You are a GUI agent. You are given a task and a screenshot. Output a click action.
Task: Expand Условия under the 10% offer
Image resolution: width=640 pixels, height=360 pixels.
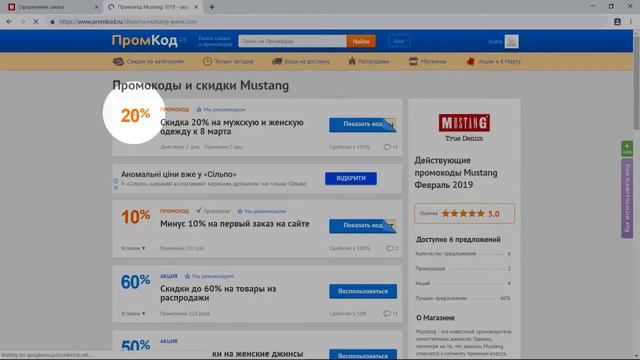click(133, 248)
